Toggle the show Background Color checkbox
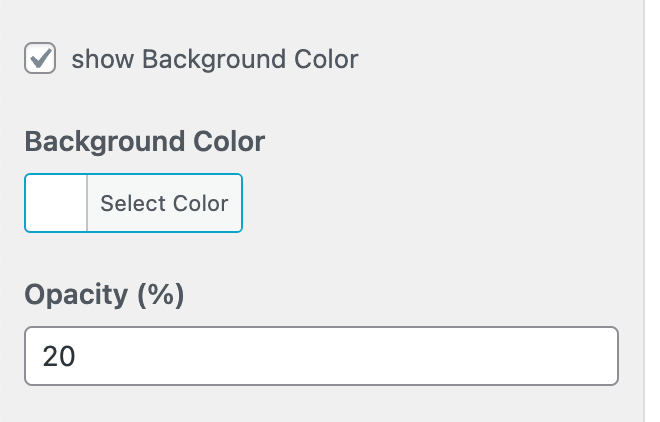The height and width of the screenshot is (422, 660). point(40,59)
